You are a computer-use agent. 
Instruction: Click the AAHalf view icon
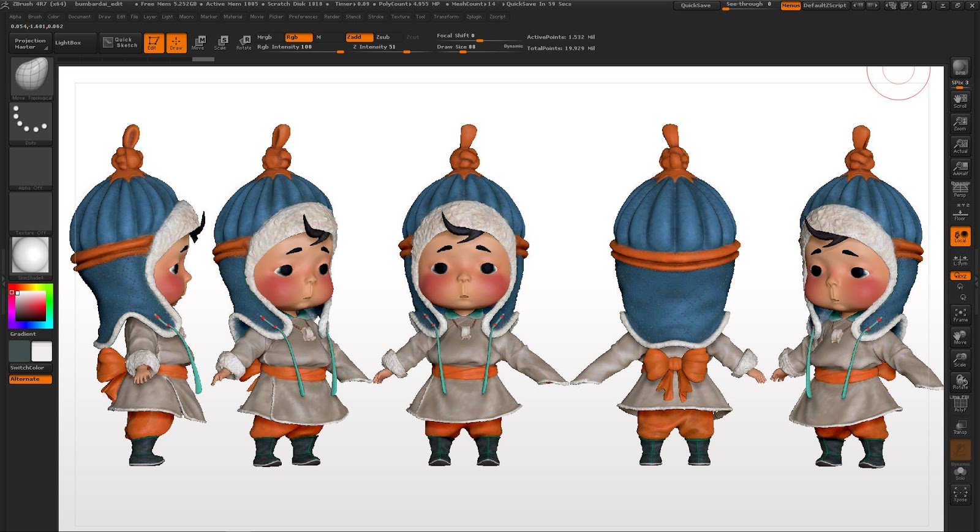pyautogui.click(x=960, y=168)
